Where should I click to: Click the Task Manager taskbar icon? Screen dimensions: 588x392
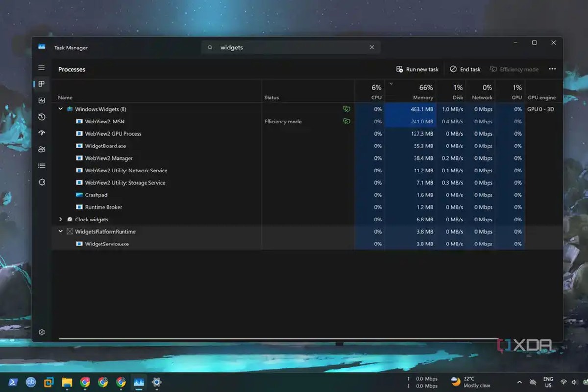coord(139,382)
